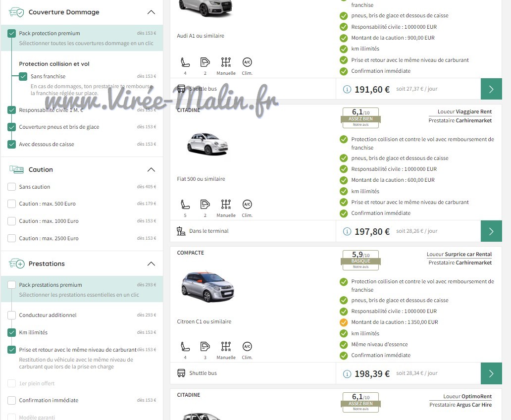Select the Citroen C1 offer green arrow button
The height and width of the screenshot is (420, 511).
tap(491, 373)
